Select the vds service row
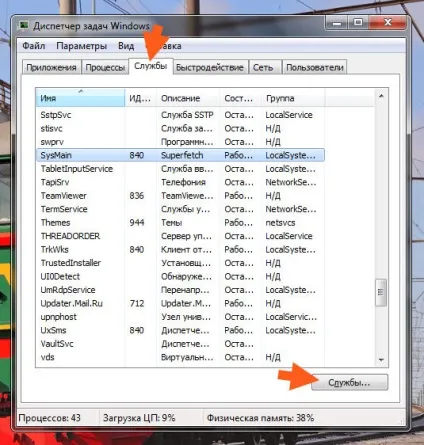This screenshot has height=445, width=424. pos(180,357)
